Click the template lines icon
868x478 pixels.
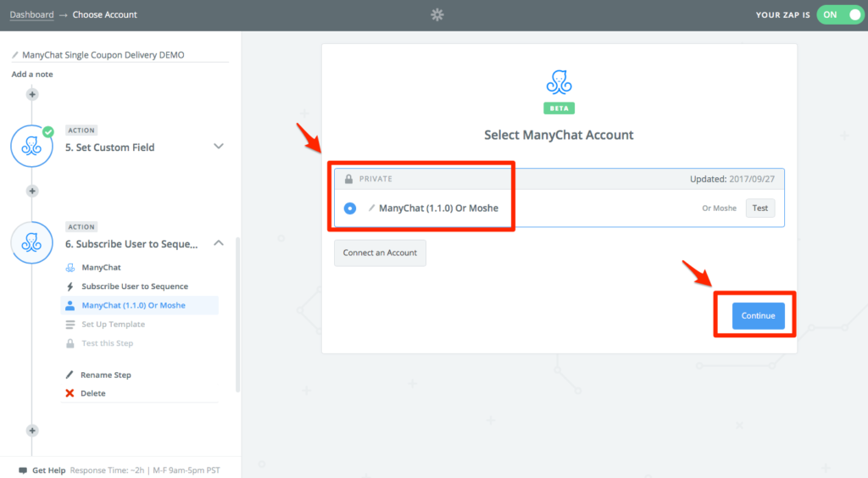[70, 325]
